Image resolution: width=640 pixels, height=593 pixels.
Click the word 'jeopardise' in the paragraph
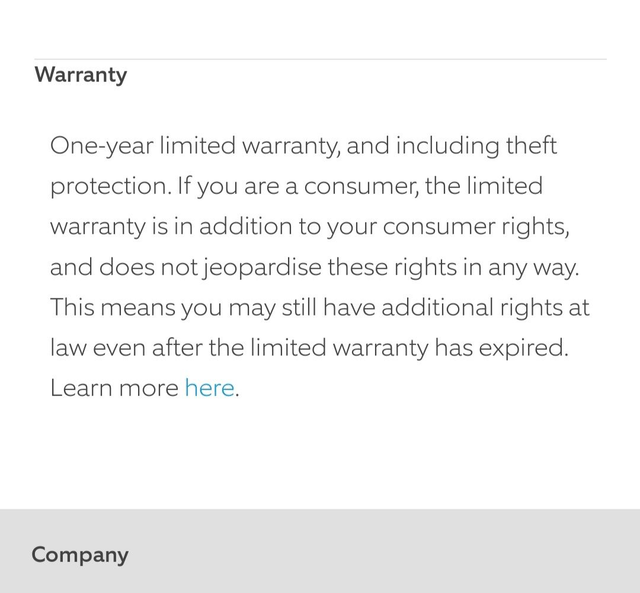click(263, 267)
